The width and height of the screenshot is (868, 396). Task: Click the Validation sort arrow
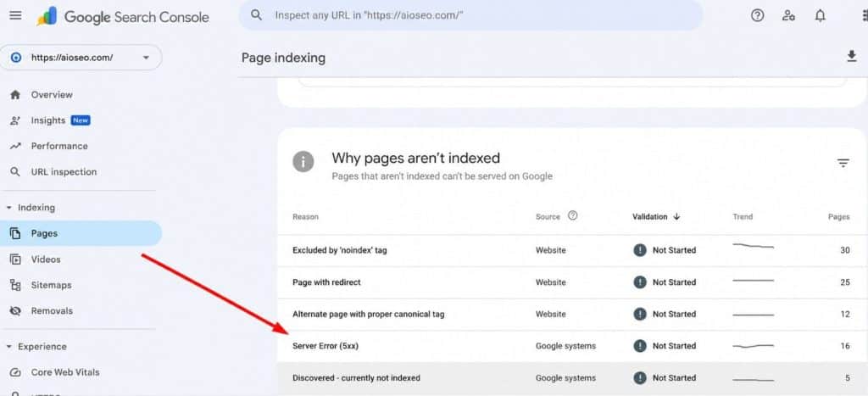(x=676, y=216)
